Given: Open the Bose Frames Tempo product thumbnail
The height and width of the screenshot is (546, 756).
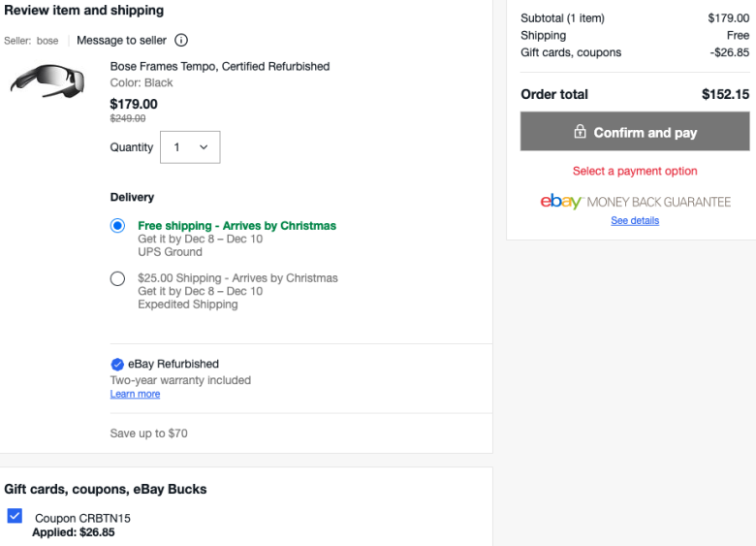Looking at the screenshot, I should pyautogui.click(x=47, y=81).
